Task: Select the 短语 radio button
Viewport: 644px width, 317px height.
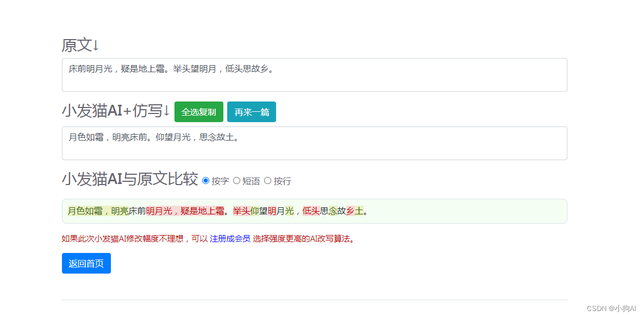Action: pyautogui.click(x=236, y=180)
